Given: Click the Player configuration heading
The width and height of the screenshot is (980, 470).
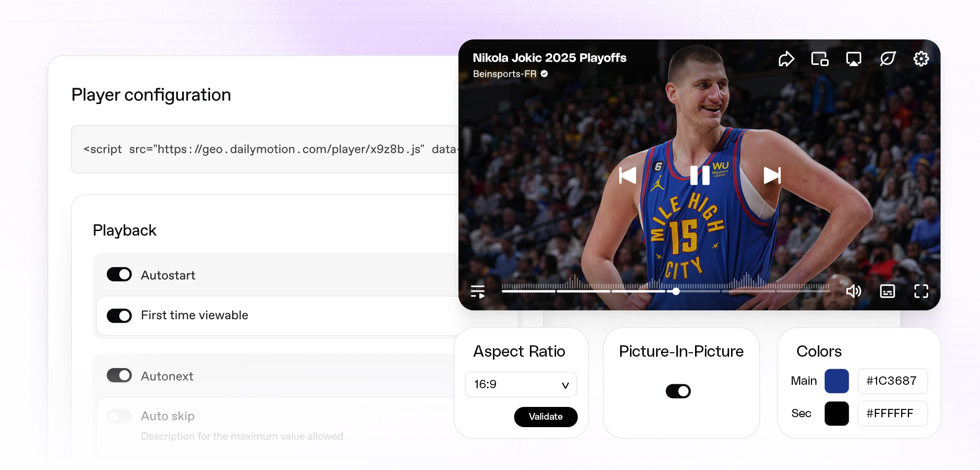Looking at the screenshot, I should (x=151, y=95).
